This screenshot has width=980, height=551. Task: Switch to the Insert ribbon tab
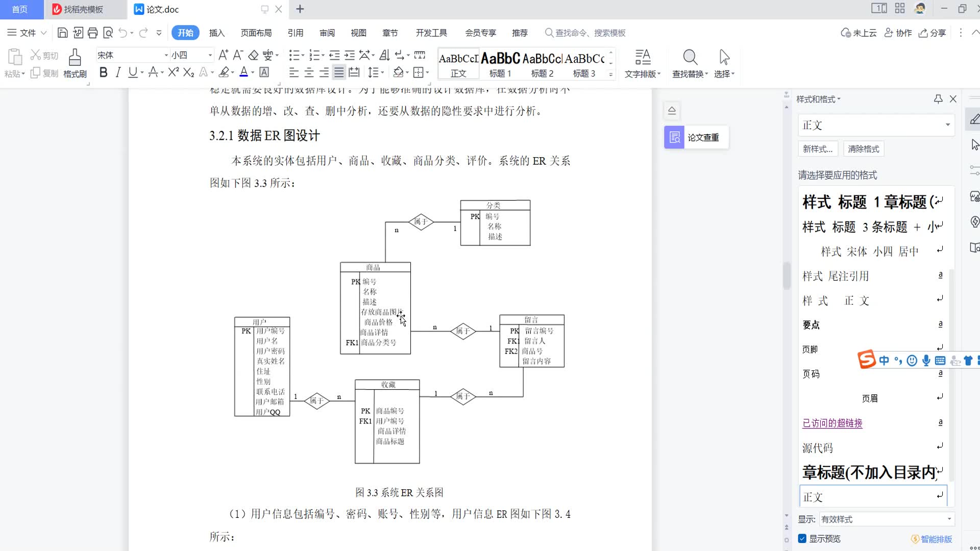(217, 33)
